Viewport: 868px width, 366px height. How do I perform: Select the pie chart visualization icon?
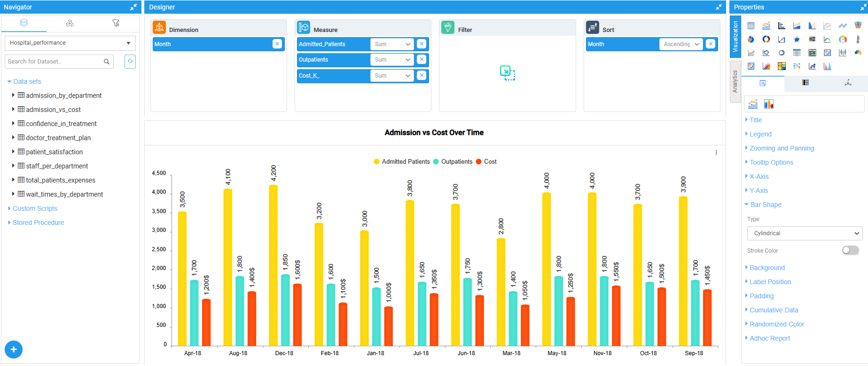(x=751, y=40)
